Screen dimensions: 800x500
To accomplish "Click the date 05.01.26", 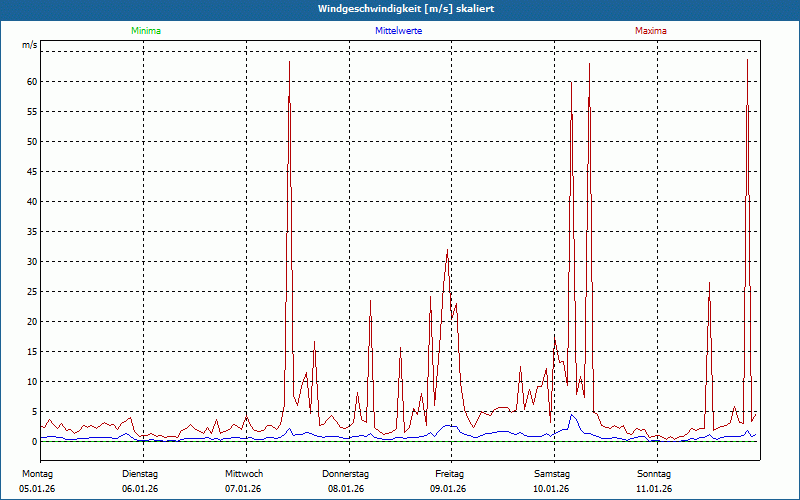I will click(36, 489).
